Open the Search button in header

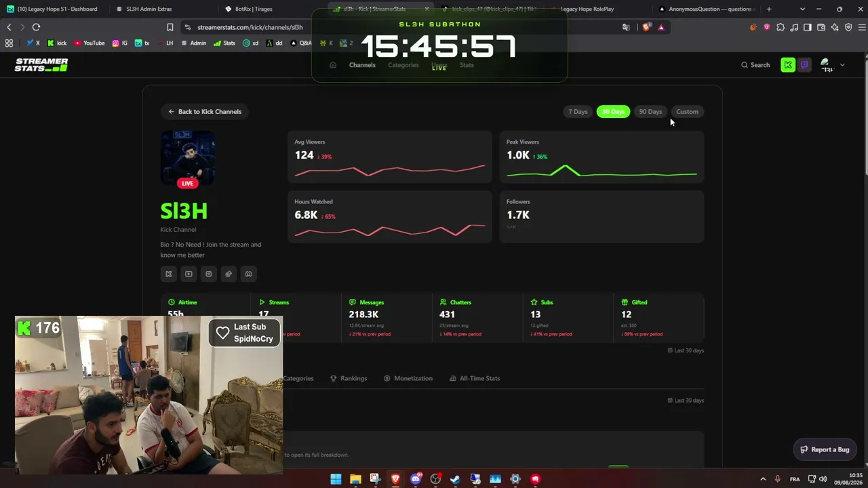(x=755, y=65)
